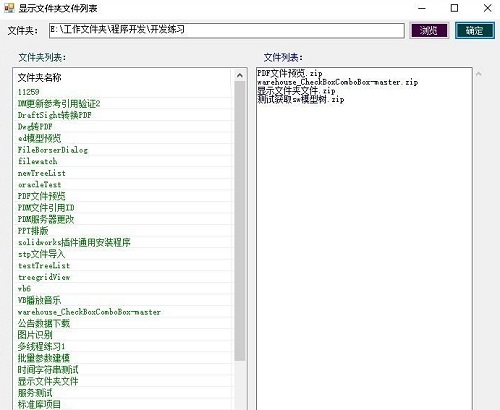500x410 pixels.
Task: Select folder DM更新参考引用验证2
Action: click(123, 104)
